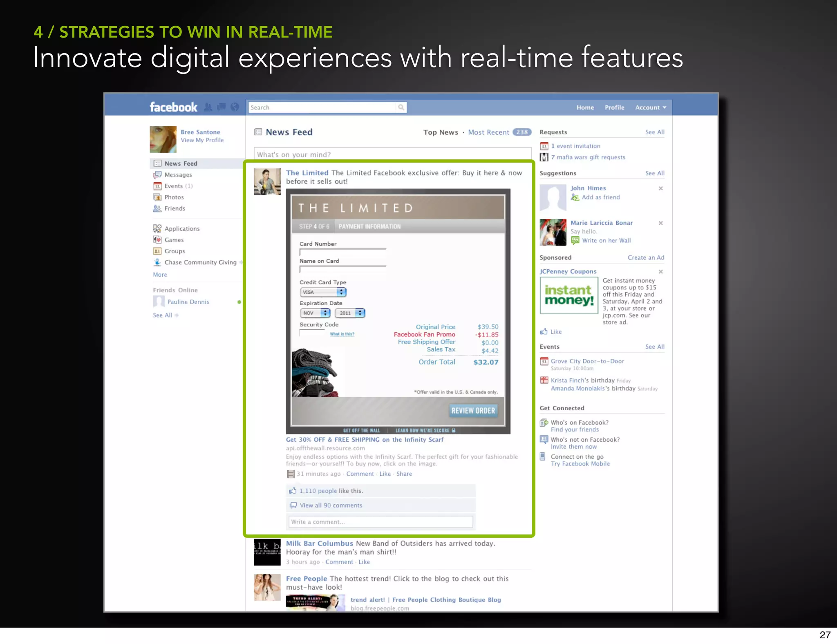Click Bree Santone profile photo
The height and width of the screenshot is (644, 837).
point(163,139)
